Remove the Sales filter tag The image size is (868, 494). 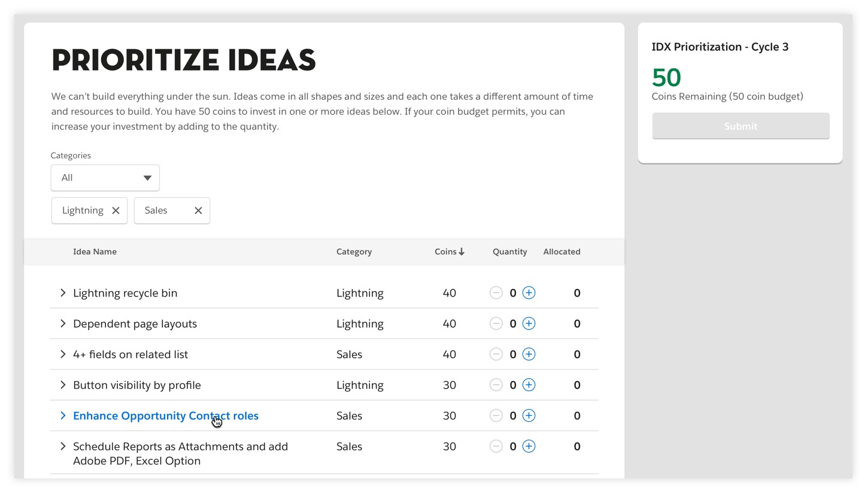pos(198,211)
